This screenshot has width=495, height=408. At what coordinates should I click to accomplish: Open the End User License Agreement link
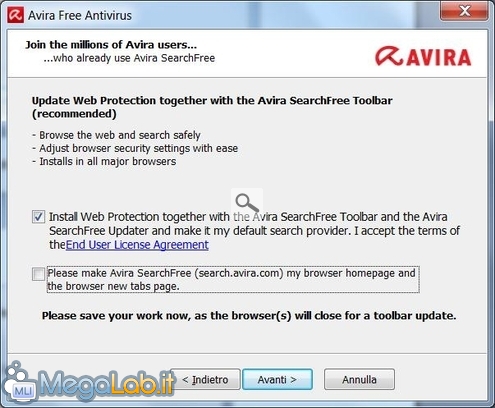point(137,245)
